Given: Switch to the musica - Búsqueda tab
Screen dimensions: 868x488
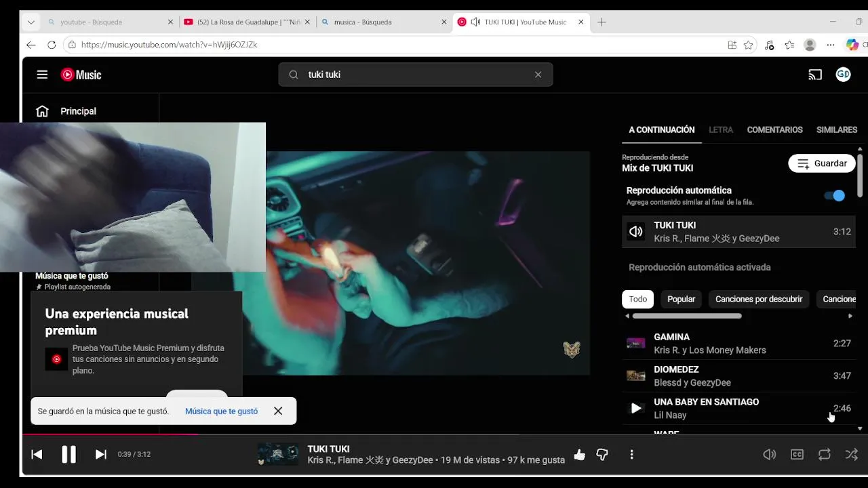Looking at the screenshot, I should click(383, 22).
